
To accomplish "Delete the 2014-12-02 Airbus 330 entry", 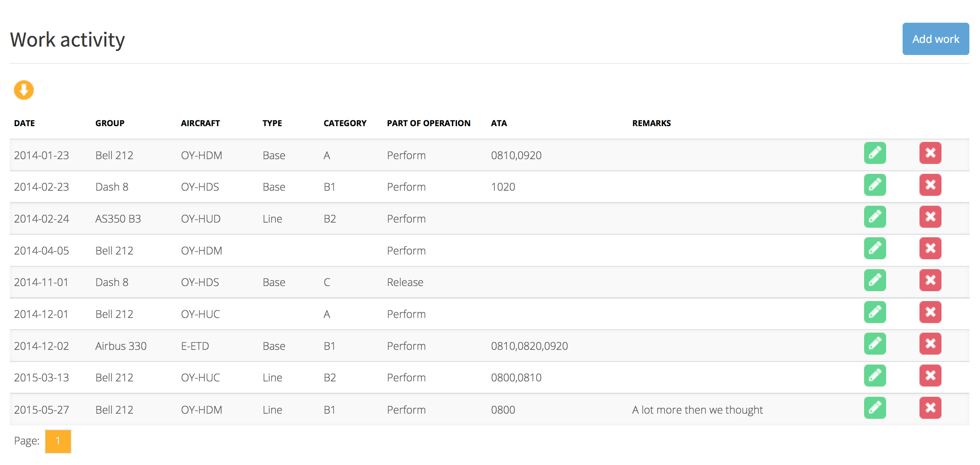I will tap(930, 344).
